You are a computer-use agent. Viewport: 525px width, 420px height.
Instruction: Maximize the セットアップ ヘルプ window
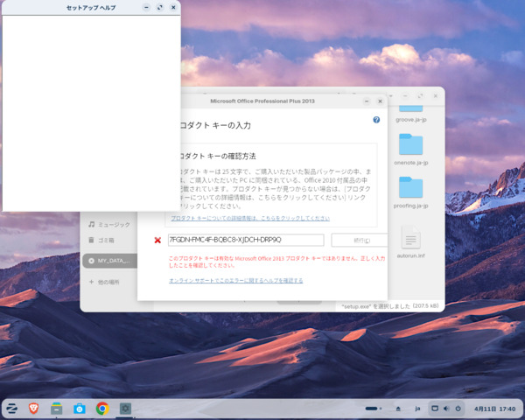click(160, 7)
